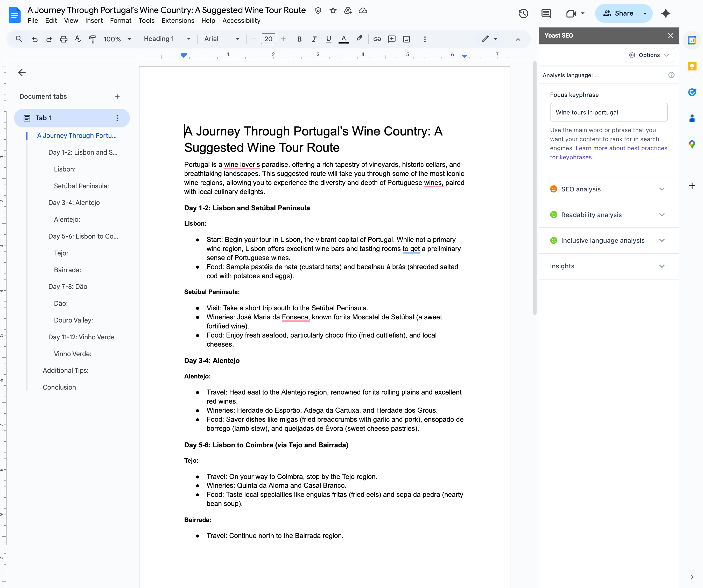Open the version history
Viewport: 703px width, 588px height.
[523, 13]
